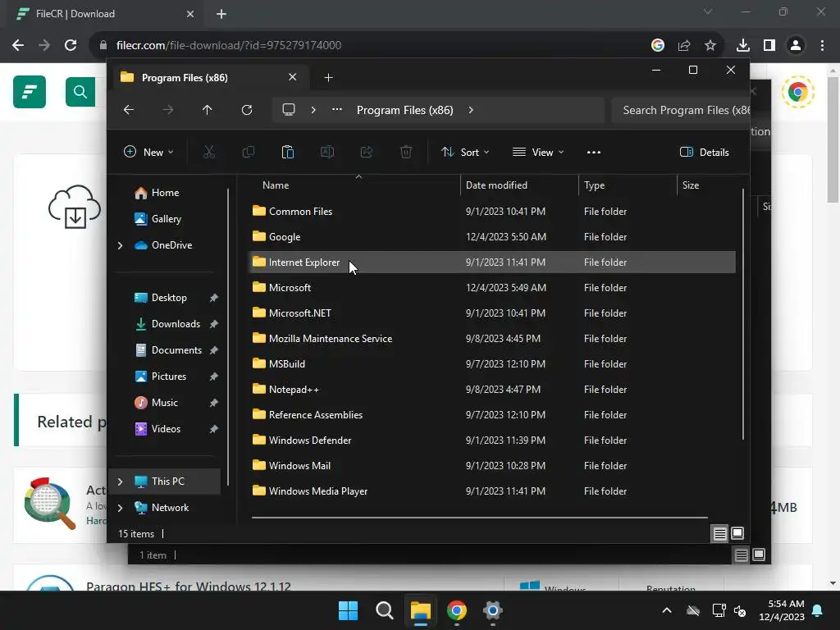Click the clock and date in taskbar
Screen dimensions: 840x630
coord(782,610)
